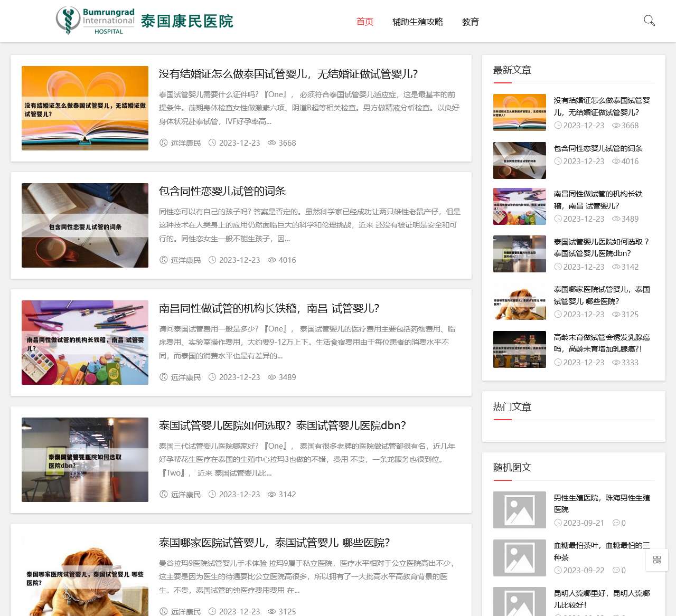Viewport: 676px width, 616px height.
Task: Open main list article 包含同性恋婴儿试管的词条
Action: (x=222, y=191)
